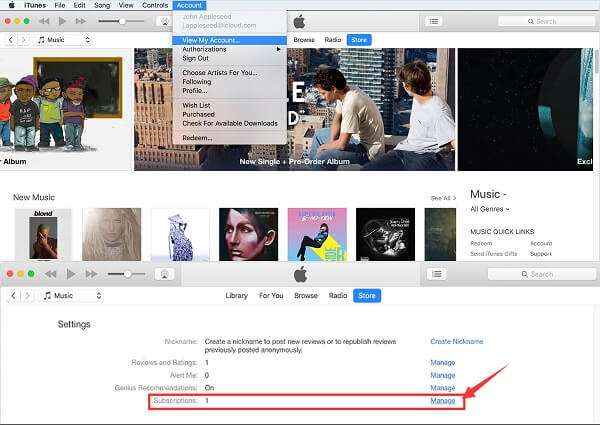Open the iTunes menu in the menu bar
Screen dimensions: 600x425
pos(35,5)
